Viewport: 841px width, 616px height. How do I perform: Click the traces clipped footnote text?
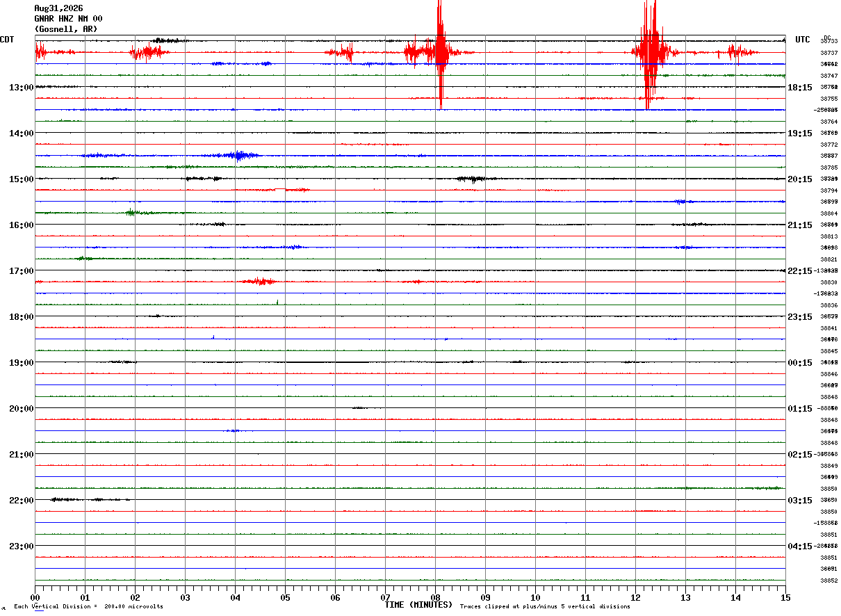pos(545,607)
